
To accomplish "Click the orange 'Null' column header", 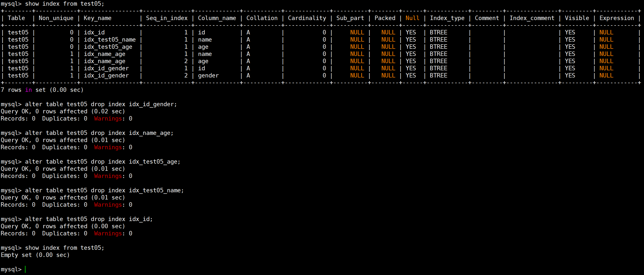I will 413,18.
